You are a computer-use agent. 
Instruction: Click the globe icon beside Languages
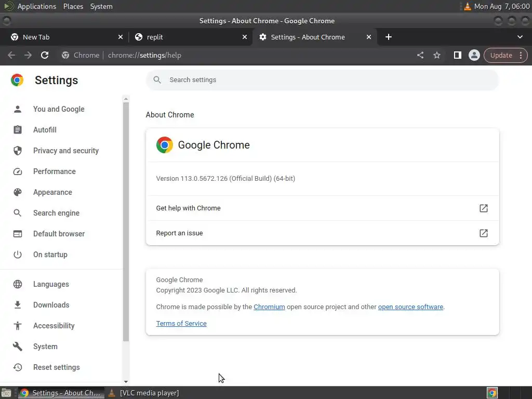point(18,284)
